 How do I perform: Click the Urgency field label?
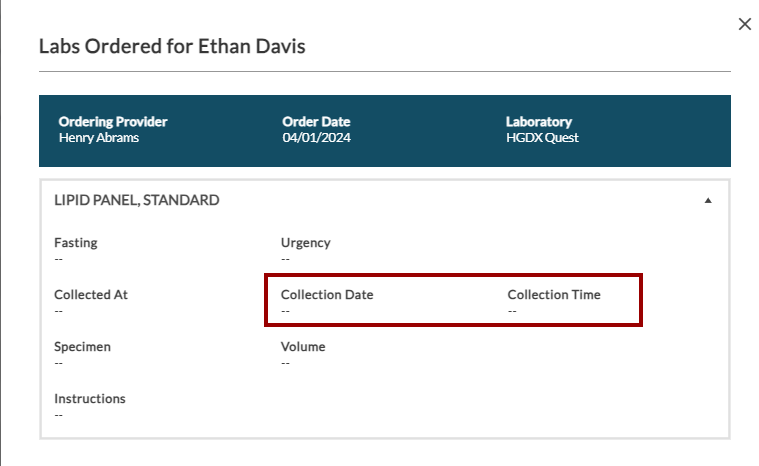tap(306, 243)
